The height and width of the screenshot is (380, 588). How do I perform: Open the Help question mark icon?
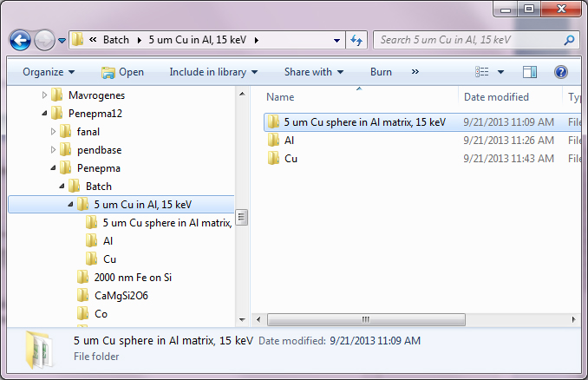[561, 72]
